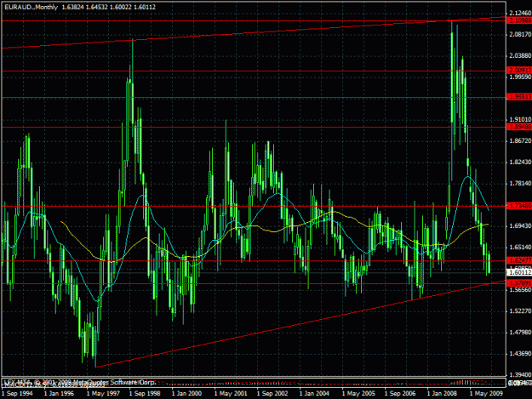532x399 pixels.
Task: Click the 1 May 2005 date label
Action: click(358, 393)
